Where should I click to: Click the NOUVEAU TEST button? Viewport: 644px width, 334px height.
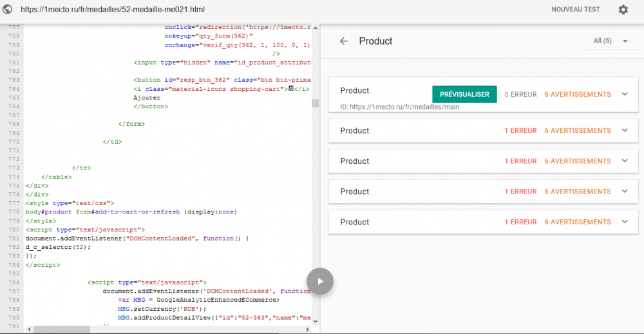575,10
